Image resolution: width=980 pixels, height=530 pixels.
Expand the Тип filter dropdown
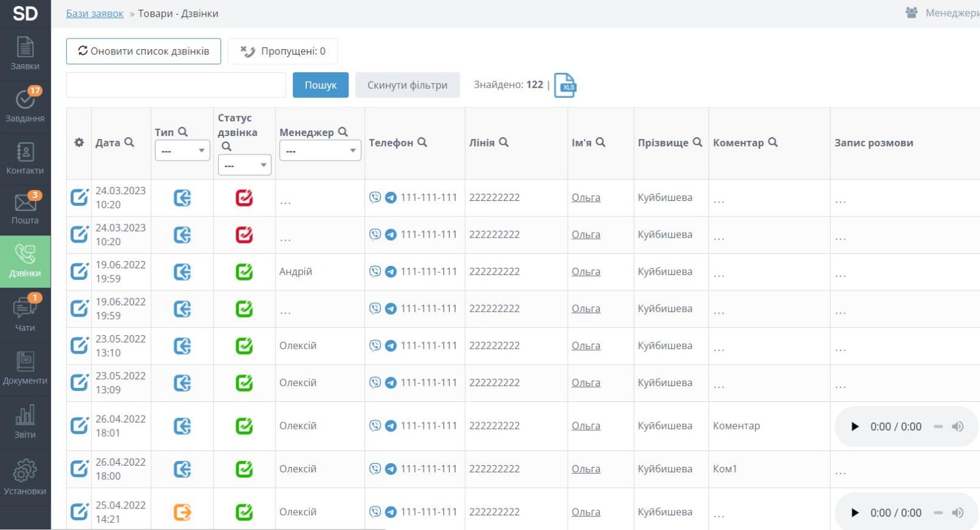click(x=183, y=151)
